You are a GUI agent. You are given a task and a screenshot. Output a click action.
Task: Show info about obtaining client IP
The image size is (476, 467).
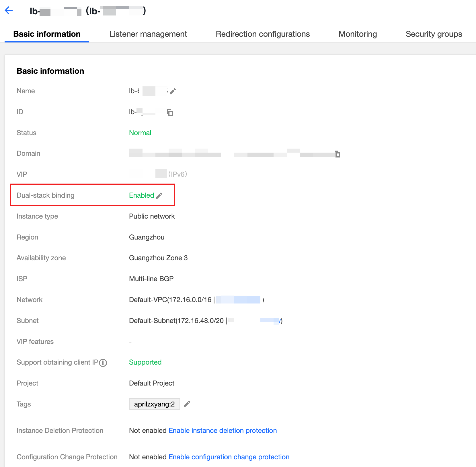tap(103, 363)
